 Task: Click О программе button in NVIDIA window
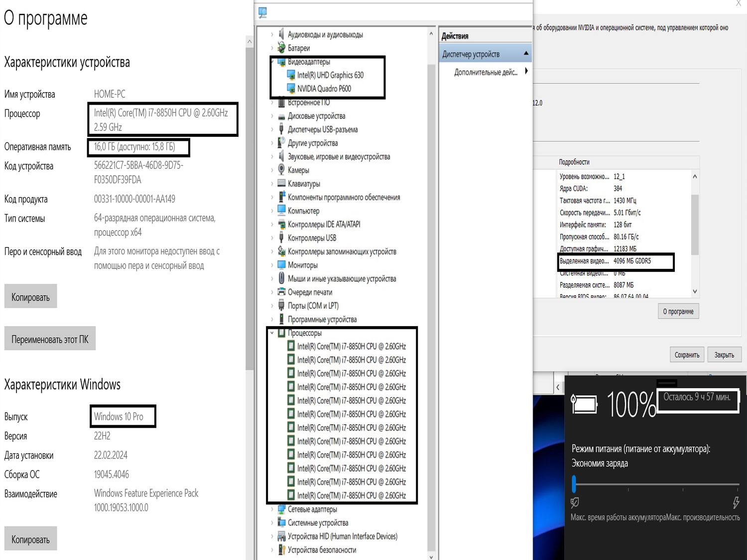click(678, 311)
